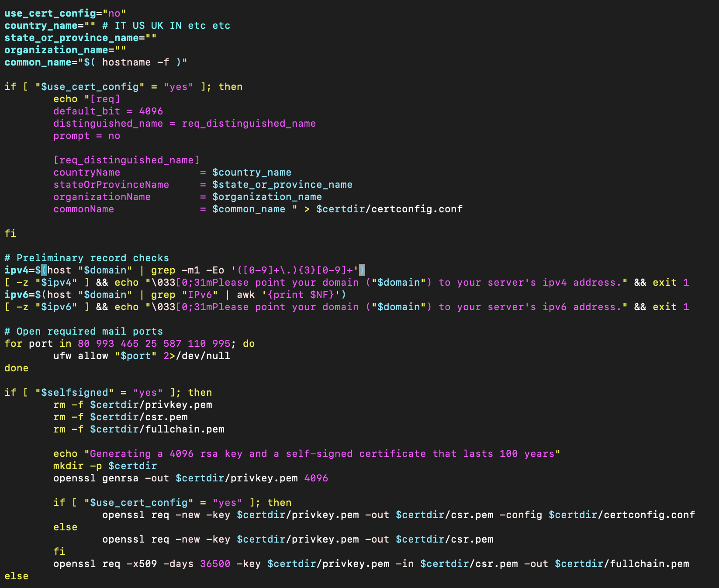This screenshot has height=588, width=719.
Task: Click the "# Open required mail ports" comment
Action: click(x=83, y=332)
